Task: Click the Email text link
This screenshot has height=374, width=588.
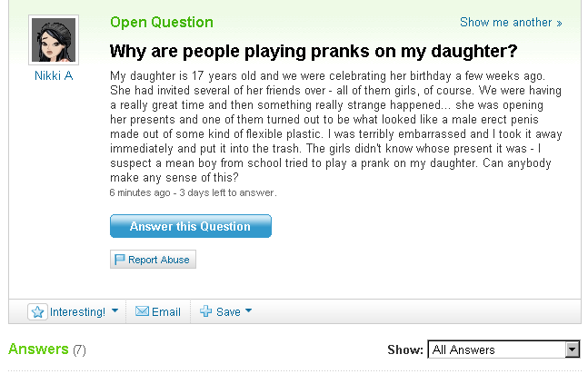Action: click(166, 311)
